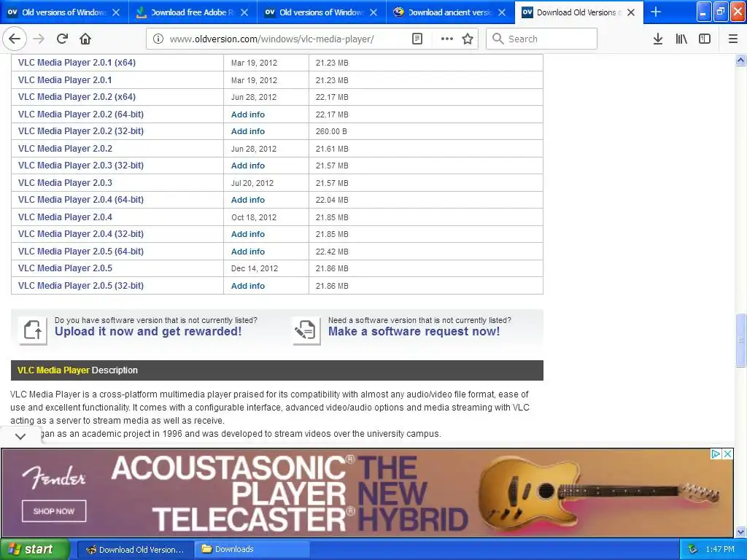The height and width of the screenshot is (560, 747).
Task: Switch to Download Old Version taskbar item
Action: 136,549
